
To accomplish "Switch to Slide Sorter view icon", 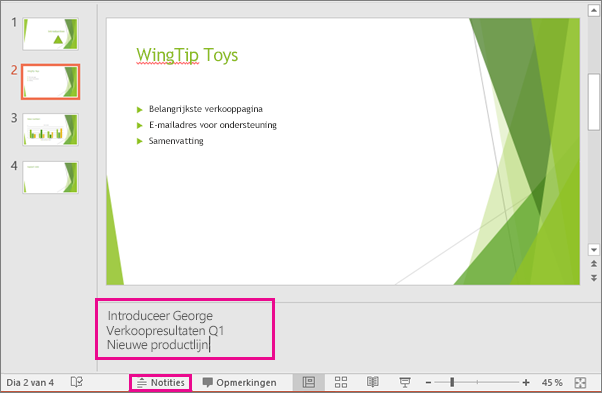I will [x=341, y=382].
